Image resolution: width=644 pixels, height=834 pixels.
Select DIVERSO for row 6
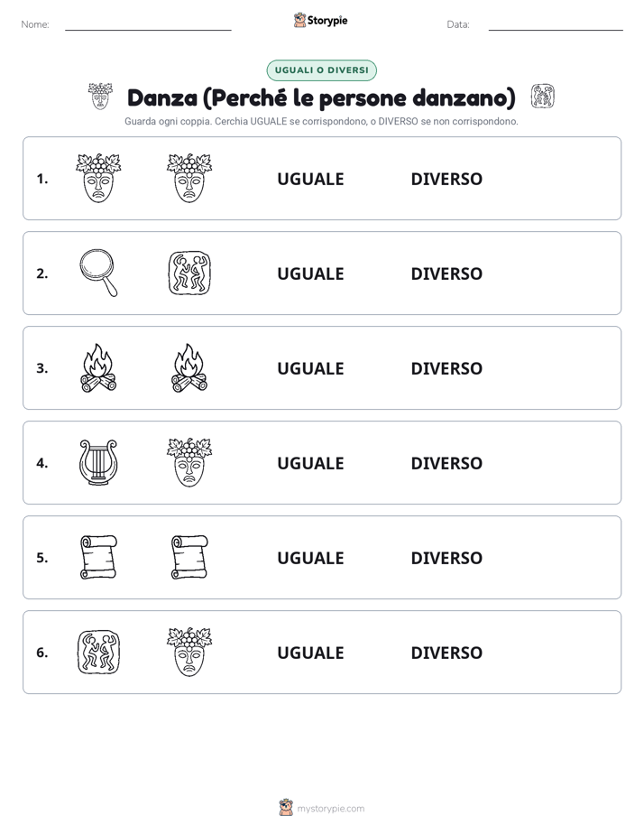[446, 652]
